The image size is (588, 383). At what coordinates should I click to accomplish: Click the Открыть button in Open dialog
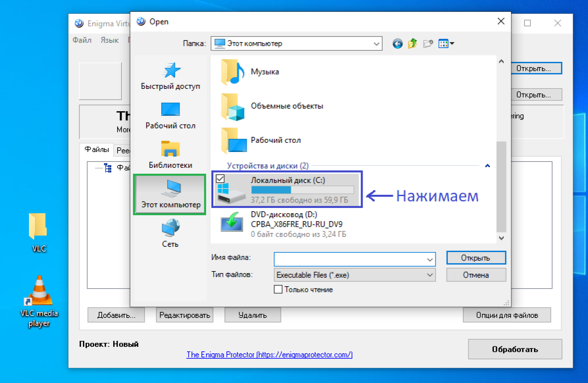(476, 258)
